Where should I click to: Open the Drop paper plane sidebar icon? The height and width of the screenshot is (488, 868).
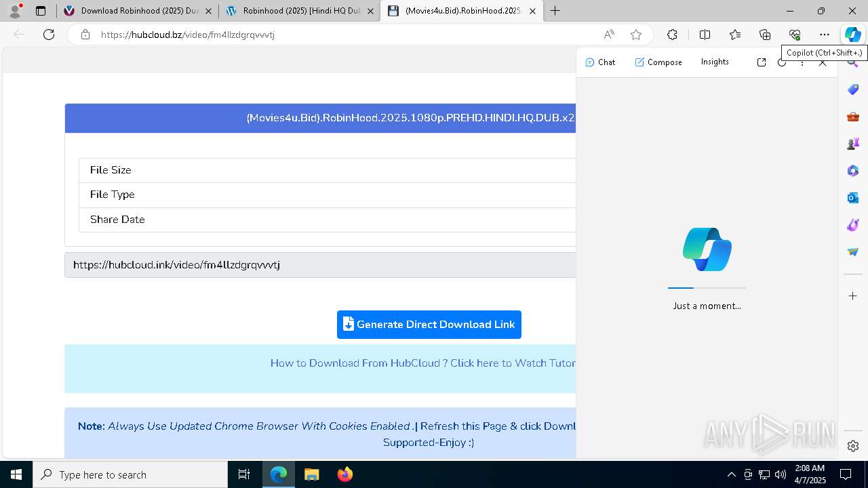click(x=853, y=252)
